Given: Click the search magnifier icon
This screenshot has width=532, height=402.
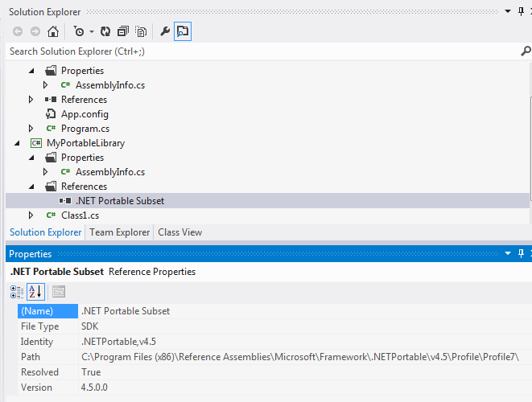Looking at the screenshot, I should 526,51.
